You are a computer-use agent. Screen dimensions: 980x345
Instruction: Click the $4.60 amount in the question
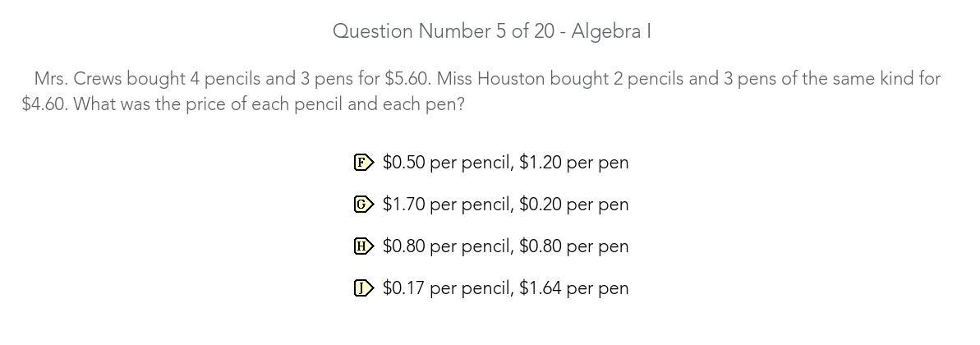coord(44,103)
